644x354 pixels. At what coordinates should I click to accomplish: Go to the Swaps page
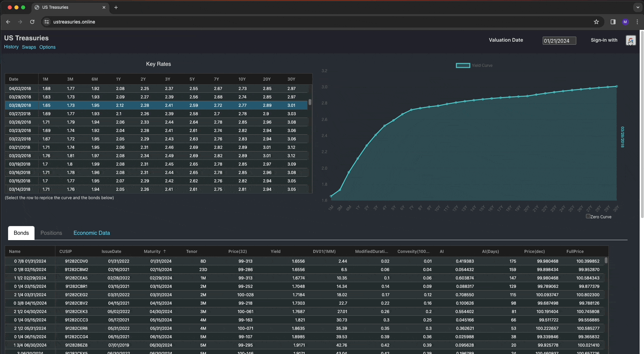point(29,47)
